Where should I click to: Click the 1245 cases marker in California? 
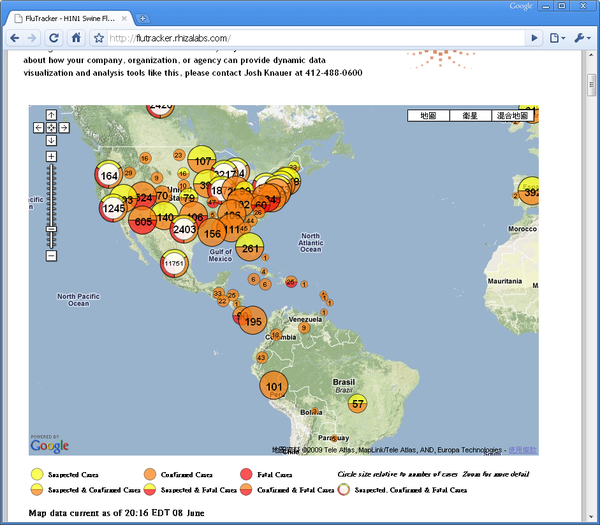[x=113, y=209]
